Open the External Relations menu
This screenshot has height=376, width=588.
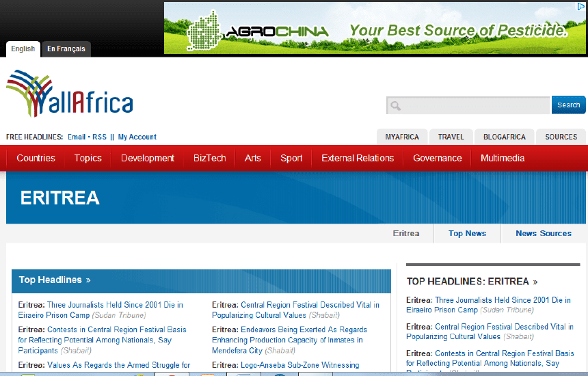click(x=358, y=158)
